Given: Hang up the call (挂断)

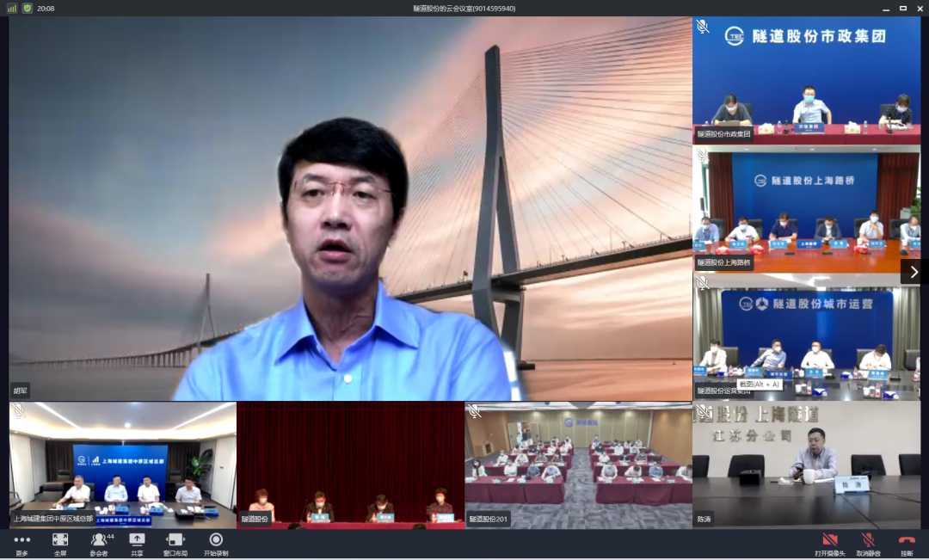Looking at the screenshot, I should click(907, 541).
